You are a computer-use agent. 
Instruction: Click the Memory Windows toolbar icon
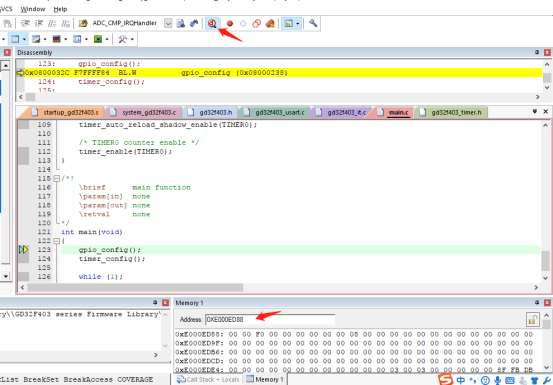pyautogui.click(x=36, y=39)
